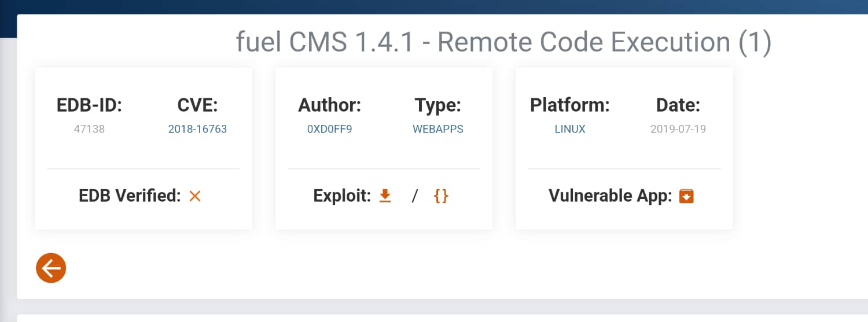868x322 pixels.
Task: Click the EDB-ID heading label
Action: pyautogui.click(x=89, y=106)
